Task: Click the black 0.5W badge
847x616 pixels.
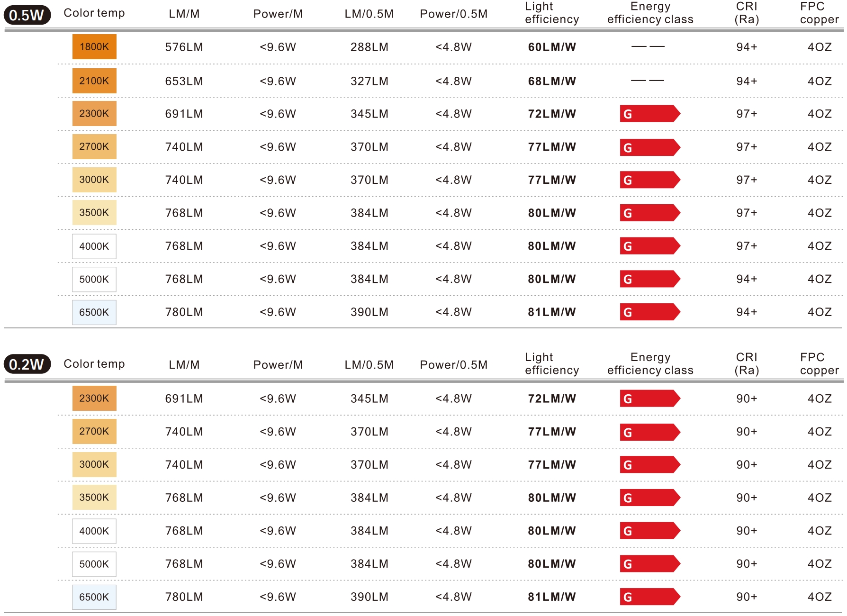Action: 27,15
